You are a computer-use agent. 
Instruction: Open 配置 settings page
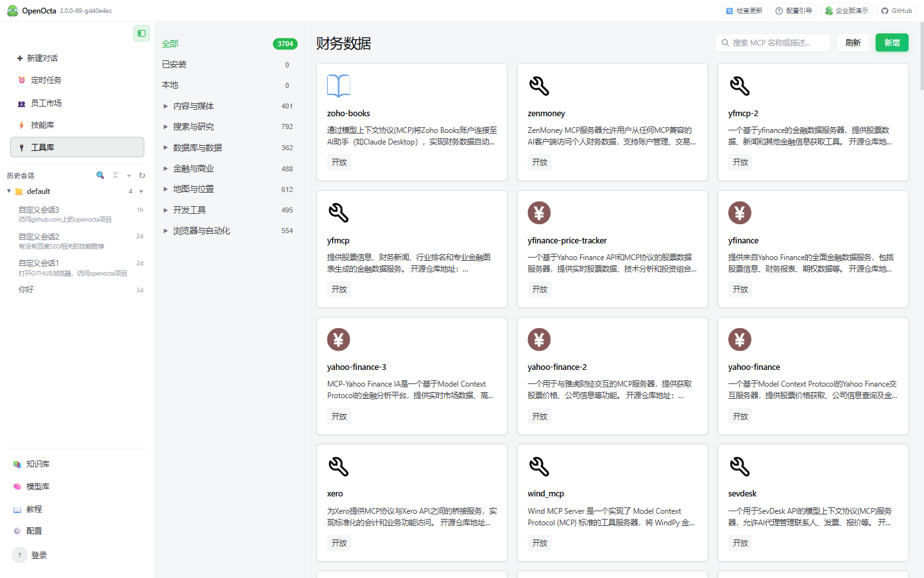(x=77, y=531)
